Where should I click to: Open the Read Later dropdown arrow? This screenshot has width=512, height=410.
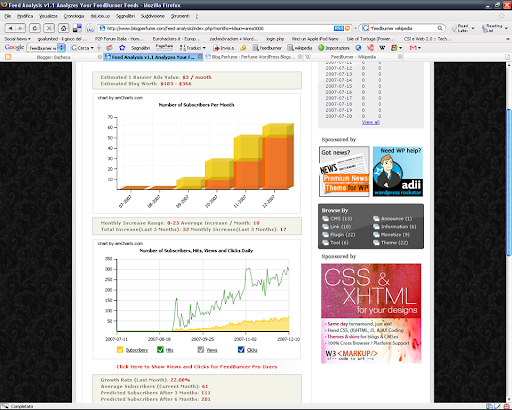point(473,28)
